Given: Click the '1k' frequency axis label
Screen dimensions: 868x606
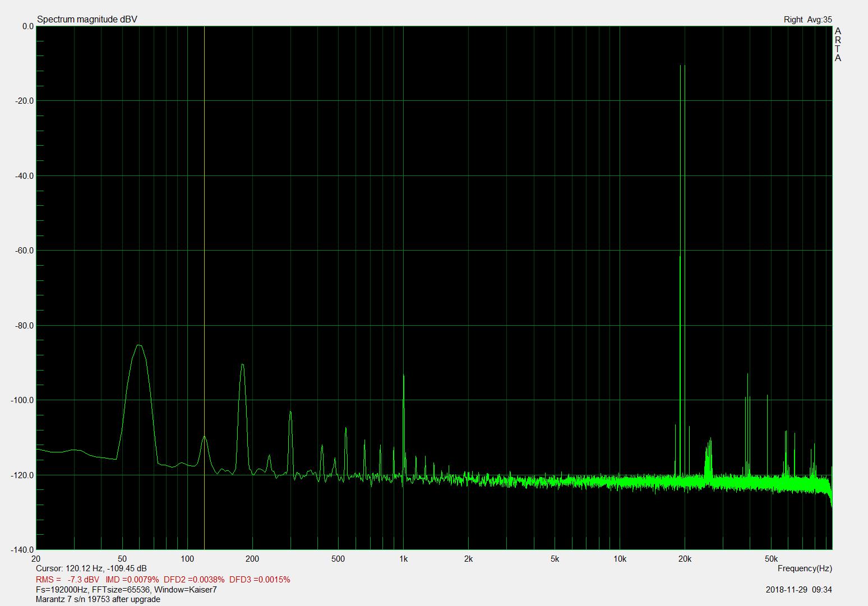Looking at the screenshot, I should coord(403,559).
